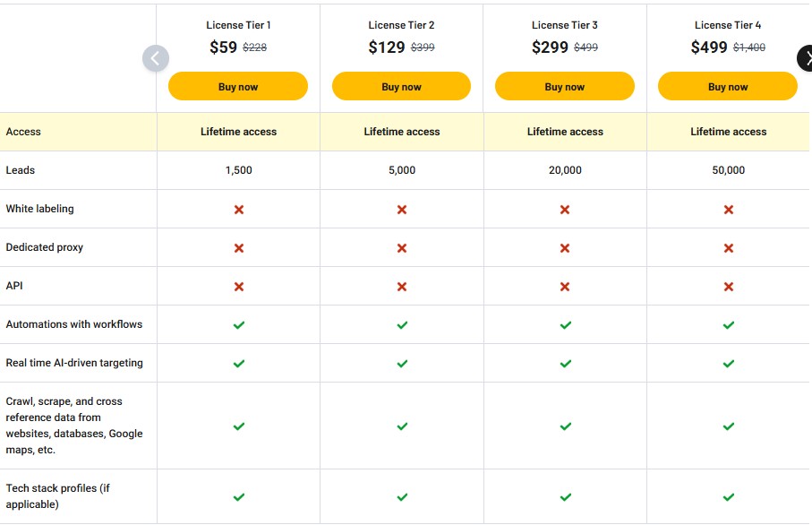Click the 5,000 leads value
This screenshot has height=525, width=812.
click(x=402, y=170)
